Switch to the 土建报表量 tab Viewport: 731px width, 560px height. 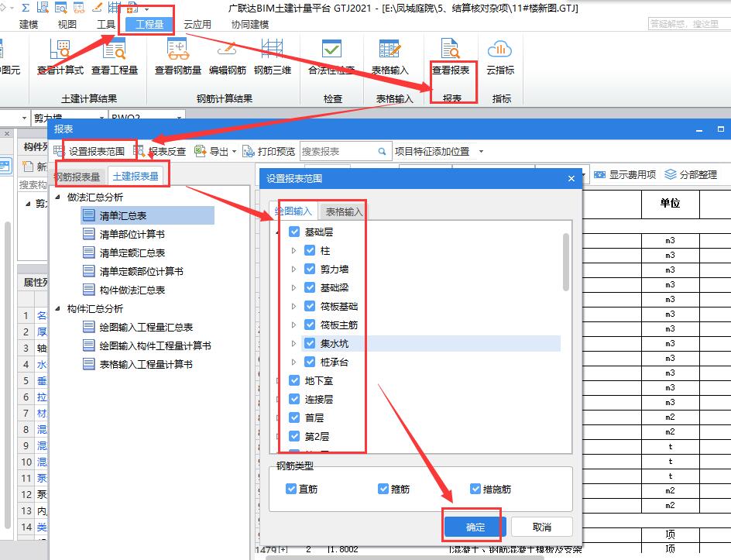coord(136,177)
